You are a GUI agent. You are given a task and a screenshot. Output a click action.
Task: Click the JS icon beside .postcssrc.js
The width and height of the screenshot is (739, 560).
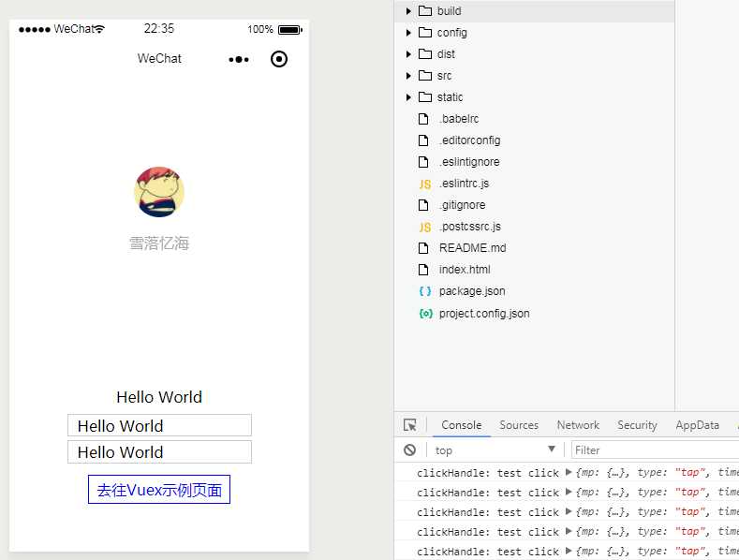point(424,228)
